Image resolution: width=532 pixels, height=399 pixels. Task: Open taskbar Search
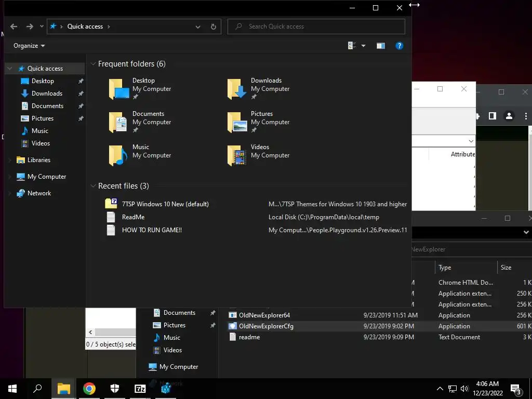(37, 389)
